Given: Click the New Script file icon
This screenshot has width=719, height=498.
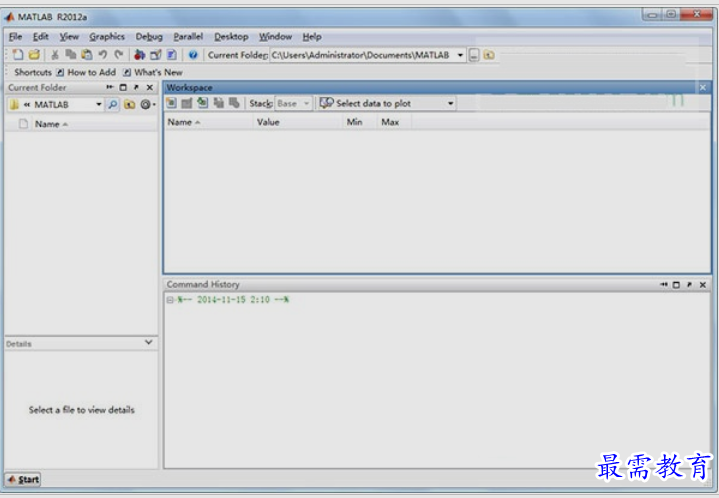Looking at the screenshot, I should coord(18,55).
